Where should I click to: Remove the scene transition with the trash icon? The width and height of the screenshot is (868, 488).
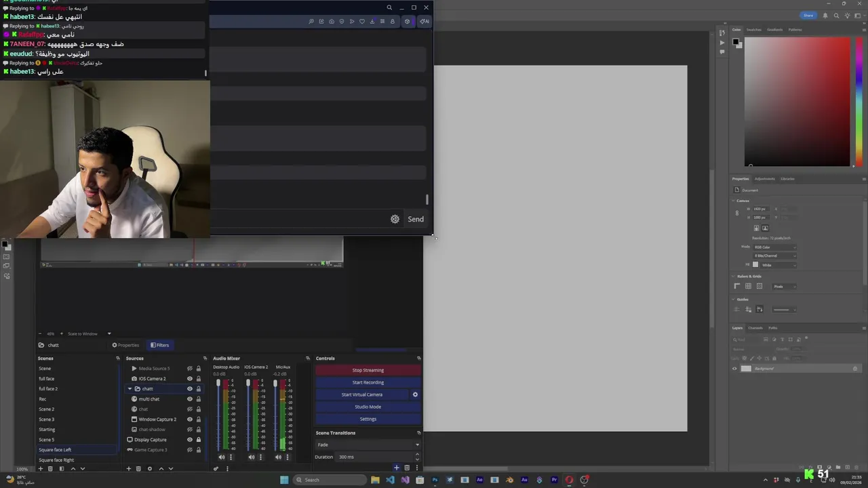click(407, 468)
